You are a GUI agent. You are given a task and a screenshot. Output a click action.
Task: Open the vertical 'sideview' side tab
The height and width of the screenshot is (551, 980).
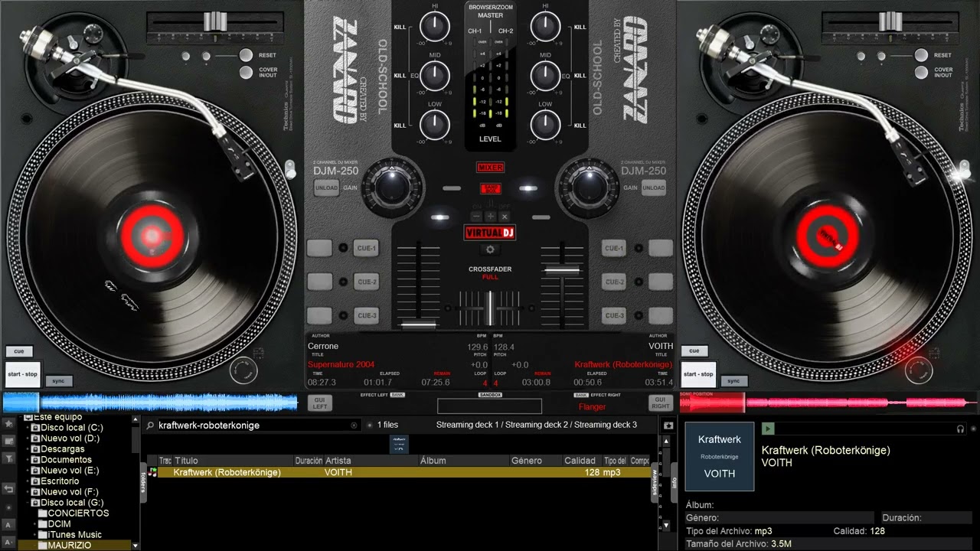[x=655, y=483]
